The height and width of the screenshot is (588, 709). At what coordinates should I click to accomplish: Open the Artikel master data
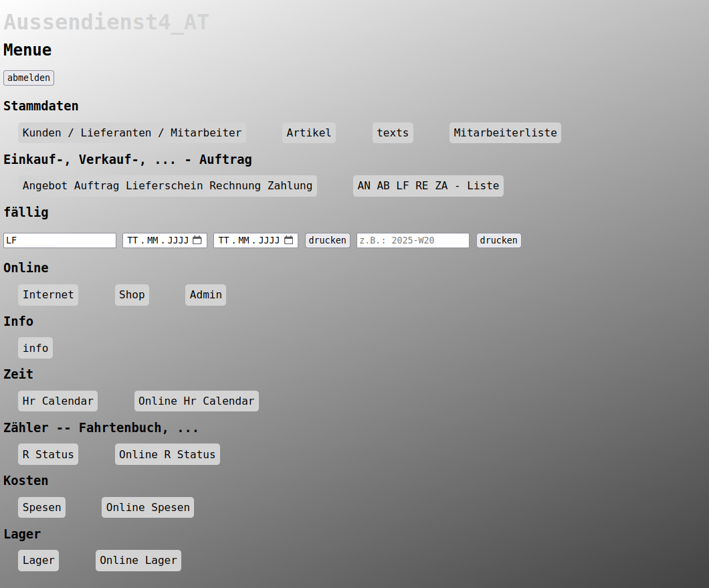(x=309, y=133)
